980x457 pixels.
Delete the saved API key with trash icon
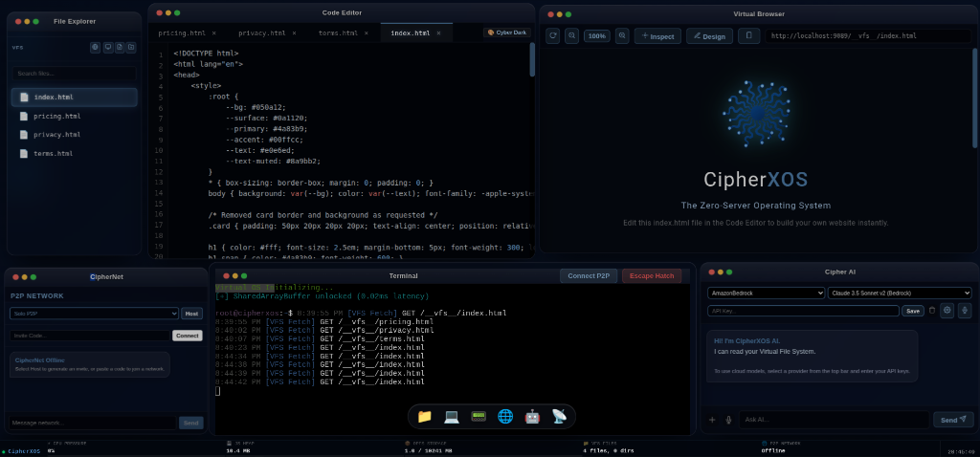click(x=932, y=311)
